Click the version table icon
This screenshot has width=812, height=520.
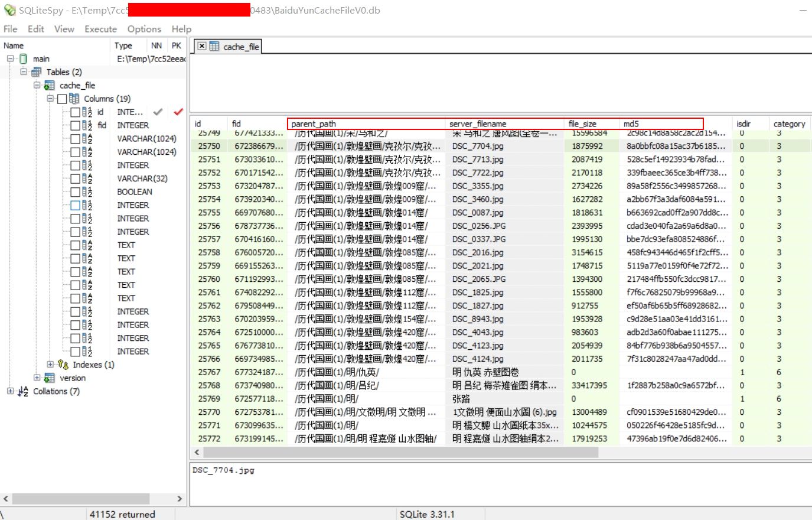pos(50,378)
